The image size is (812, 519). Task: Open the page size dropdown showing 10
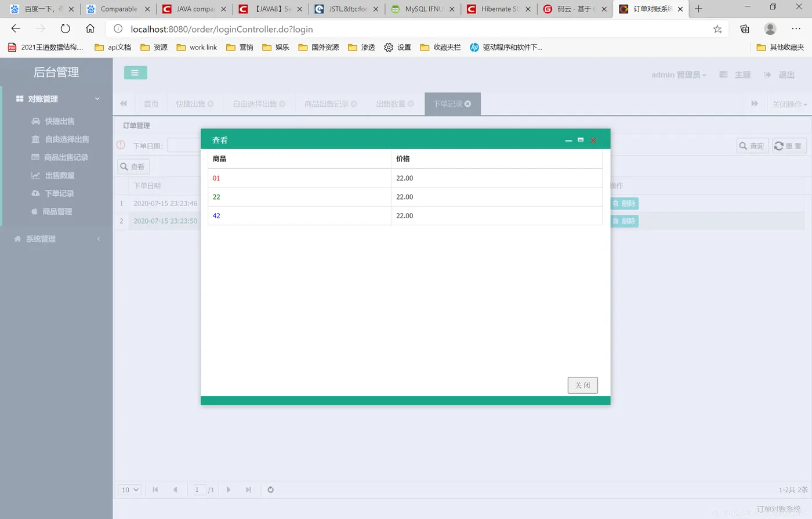tap(129, 490)
